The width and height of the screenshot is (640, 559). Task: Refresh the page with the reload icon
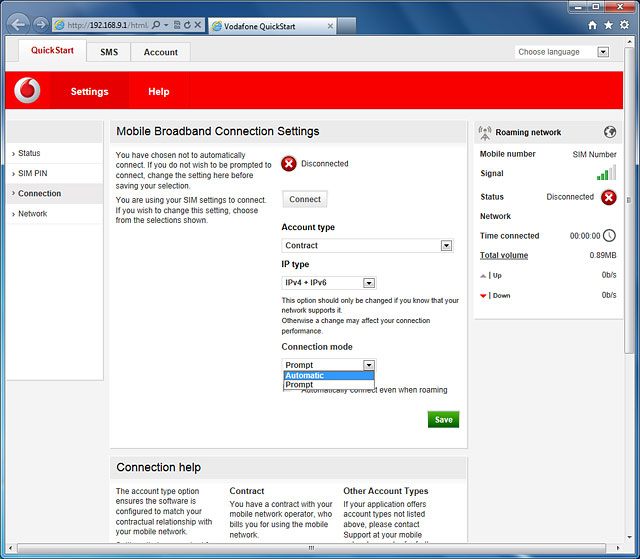pyautogui.click(x=187, y=25)
